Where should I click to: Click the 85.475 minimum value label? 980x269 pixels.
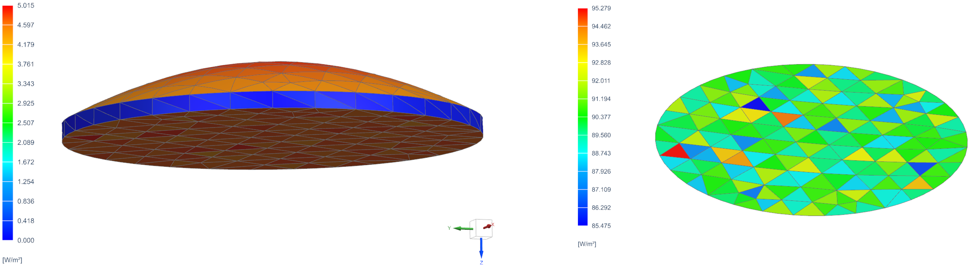(x=601, y=226)
